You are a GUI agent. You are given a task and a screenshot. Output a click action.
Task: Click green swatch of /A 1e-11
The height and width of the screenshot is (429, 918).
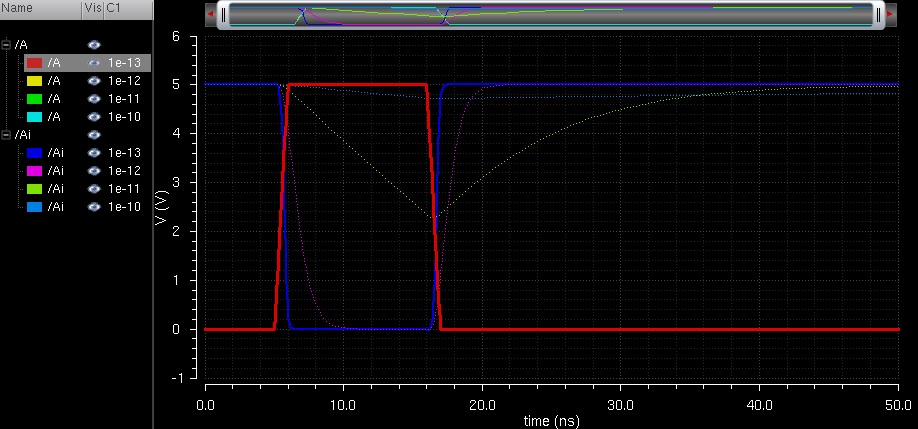coord(33,98)
